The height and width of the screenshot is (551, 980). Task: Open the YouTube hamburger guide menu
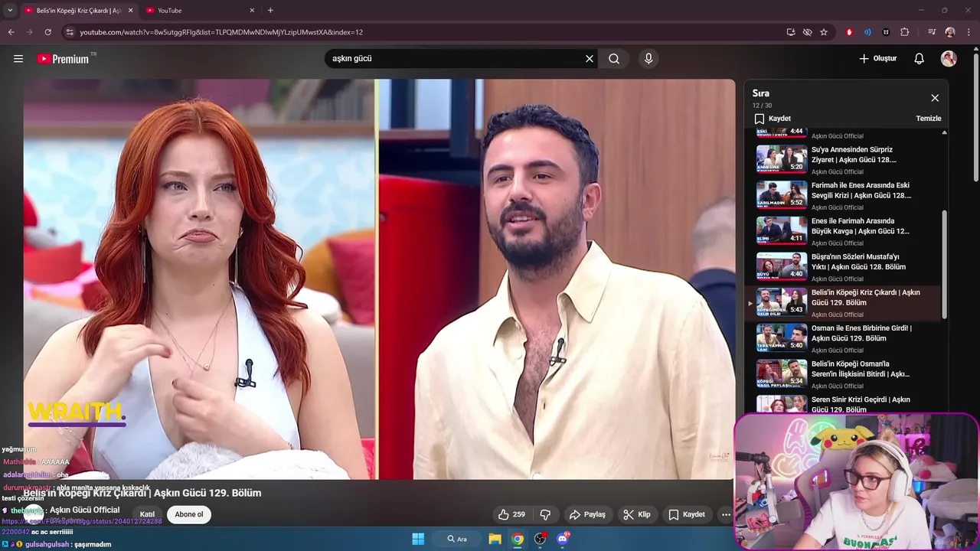pyautogui.click(x=18, y=59)
